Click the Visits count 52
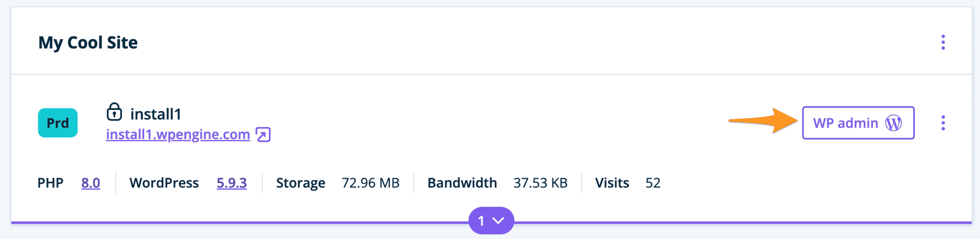 pos(653,183)
